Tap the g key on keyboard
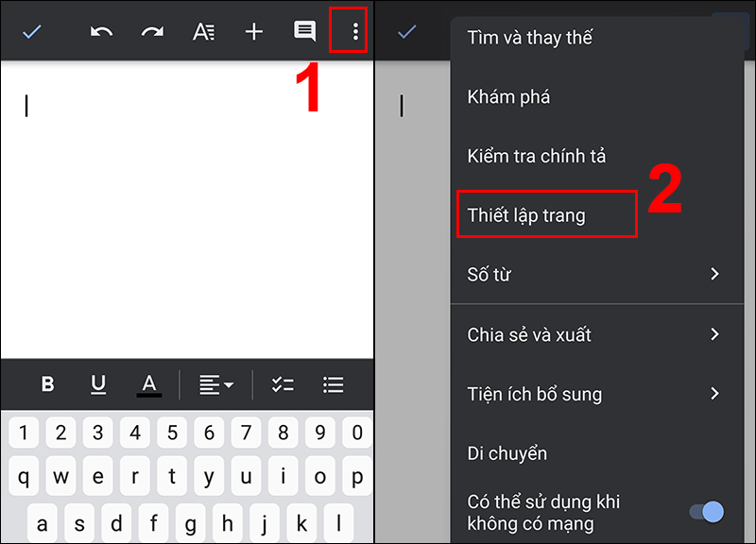This screenshot has width=756, height=544. (x=191, y=523)
